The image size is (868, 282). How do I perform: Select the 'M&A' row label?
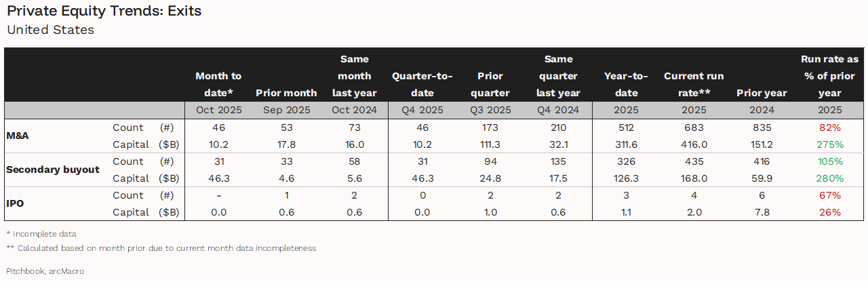click(x=18, y=136)
